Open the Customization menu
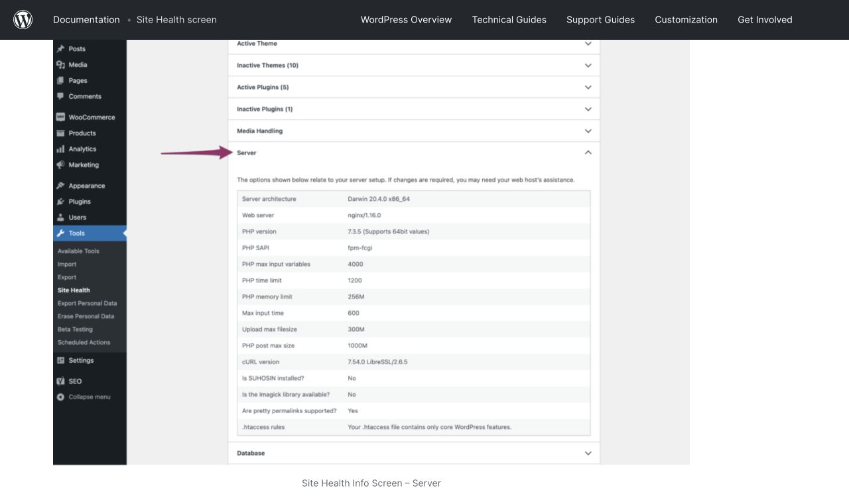This screenshot has height=504, width=849. 686,20
